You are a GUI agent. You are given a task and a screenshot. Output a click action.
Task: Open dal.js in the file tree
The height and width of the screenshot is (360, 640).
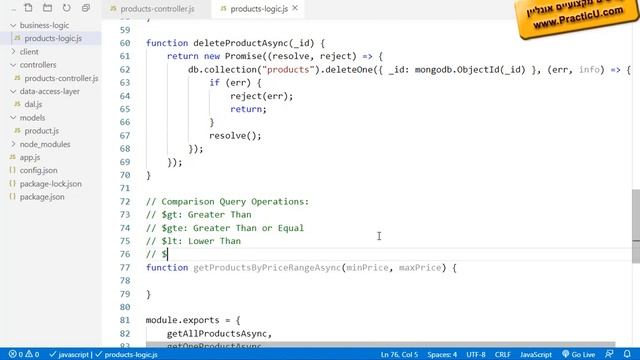(x=33, y=104)
